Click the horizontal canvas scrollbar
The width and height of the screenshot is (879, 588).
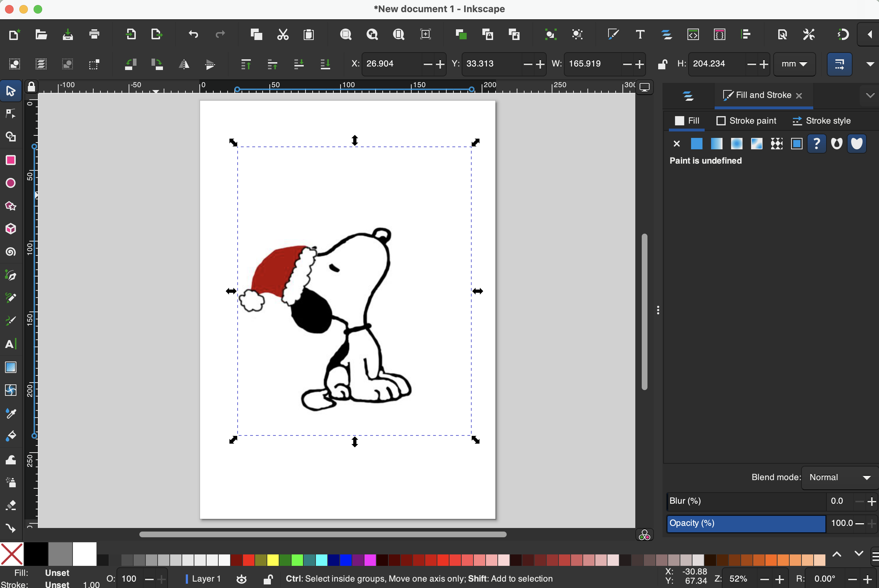tap(323, 534)
